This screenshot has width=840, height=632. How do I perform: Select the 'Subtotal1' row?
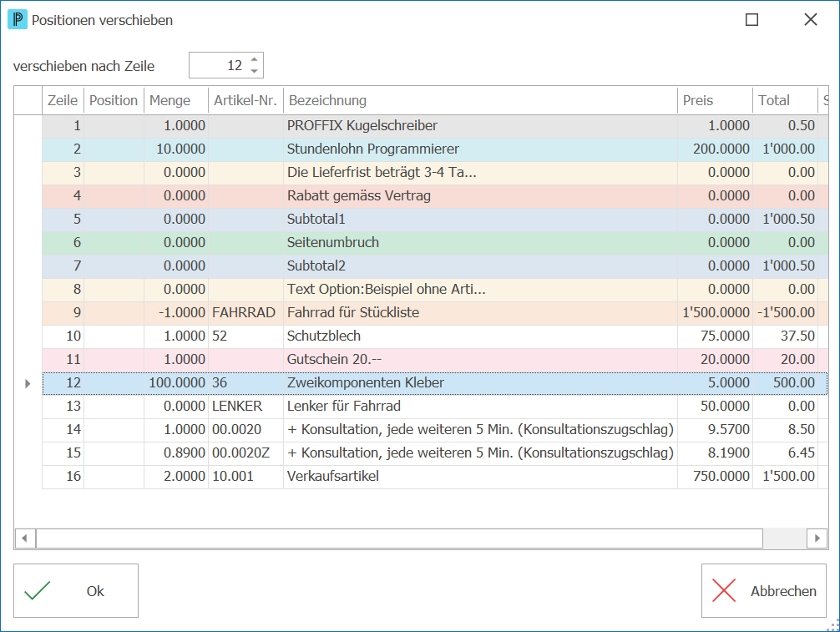[x=435, y=219]
